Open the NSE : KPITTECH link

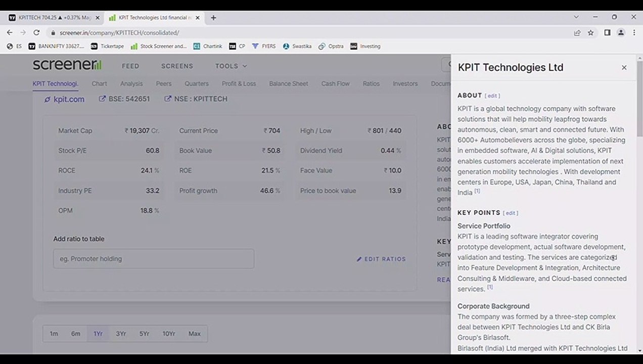point(196,99)
